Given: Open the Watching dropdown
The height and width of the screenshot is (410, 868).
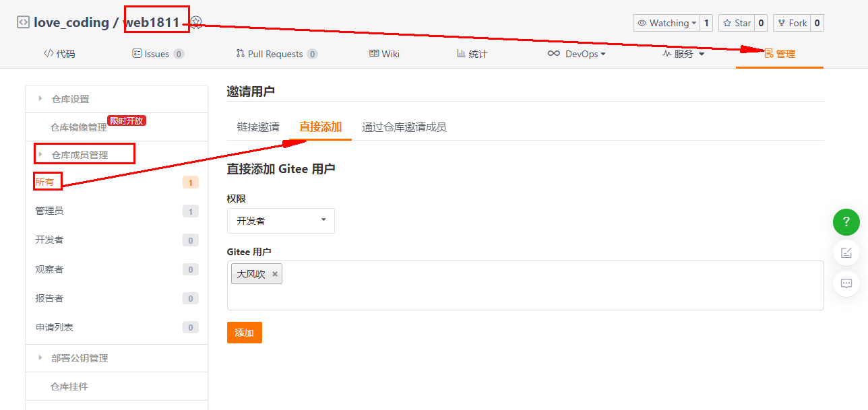Looking at the screenshot, I should click(666, 23).
